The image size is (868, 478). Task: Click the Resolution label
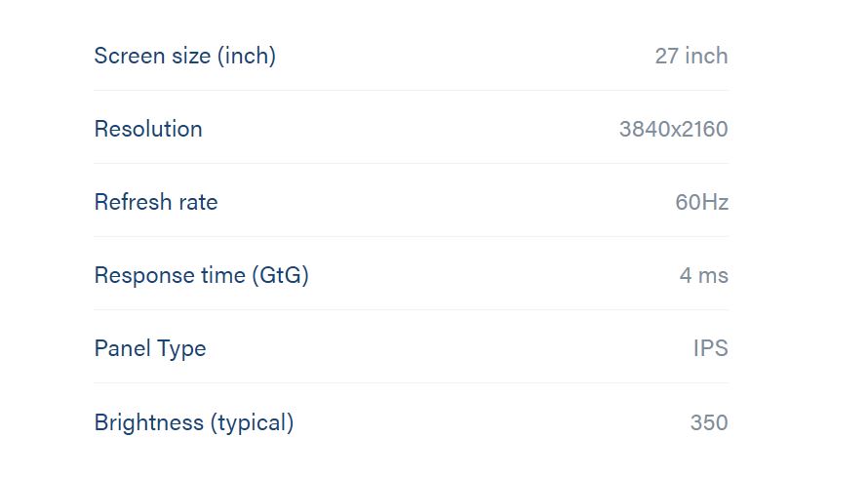[x=148, y=129]
